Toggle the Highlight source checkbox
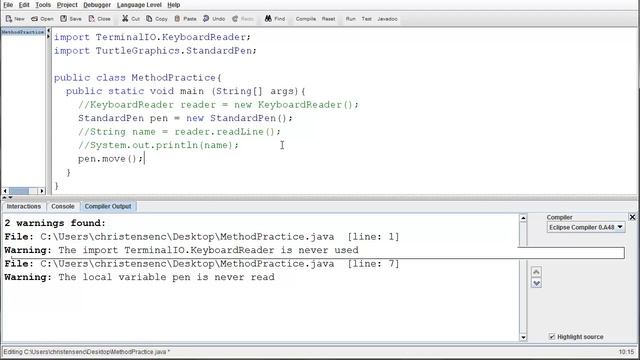640x360 pixels. (552, 337)
